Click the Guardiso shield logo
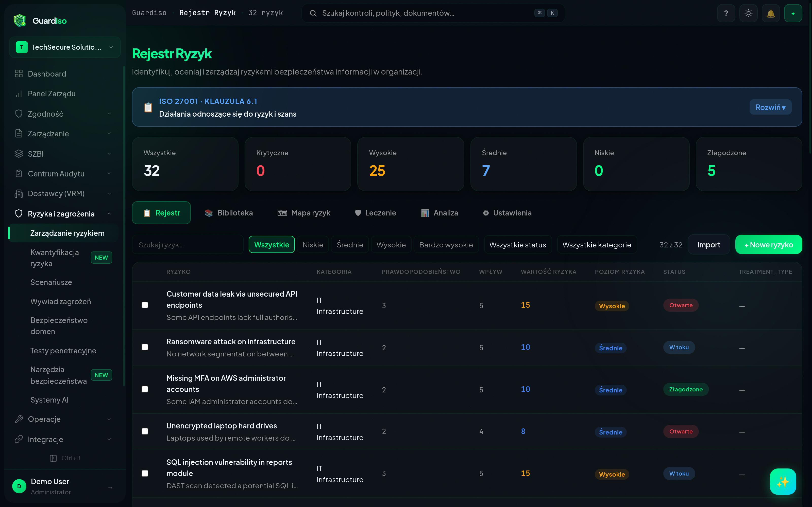812x507 pixels. pos(20,21)
